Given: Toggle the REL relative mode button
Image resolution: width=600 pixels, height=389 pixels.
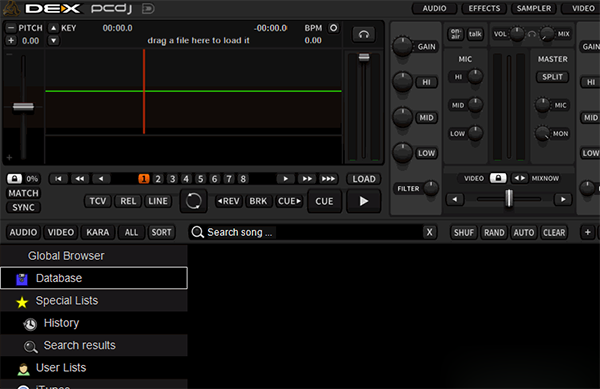Looking at the screenshot, I should pyautogui.click(x=128, y=201).
